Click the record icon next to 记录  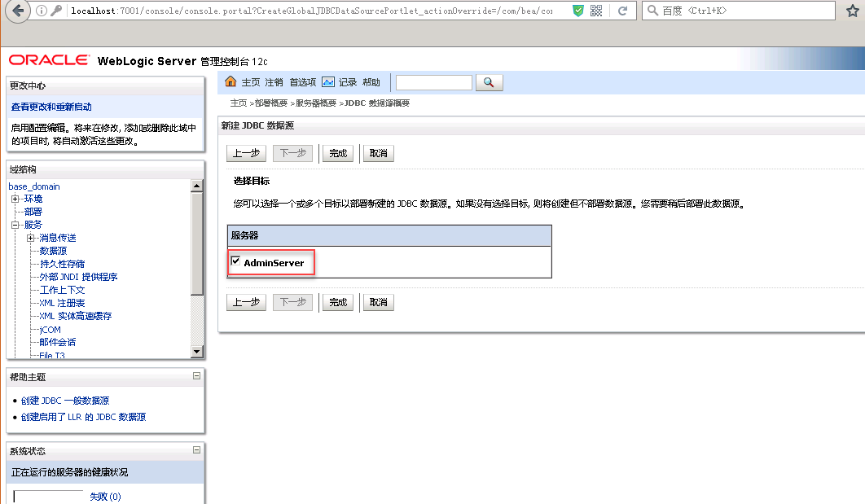328,82
